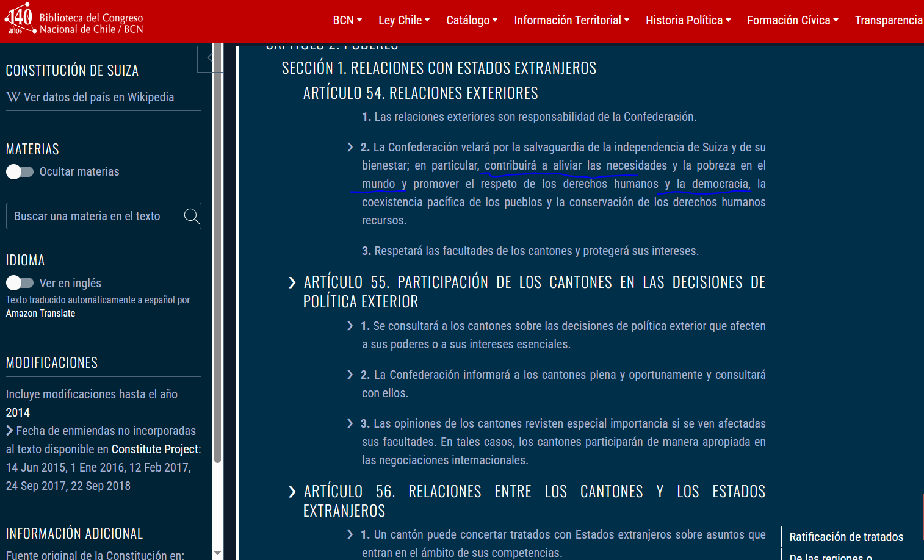Expand Artículo 55 item 3 chevron
This screenshot has width=924, height=560.
(350, 423)
